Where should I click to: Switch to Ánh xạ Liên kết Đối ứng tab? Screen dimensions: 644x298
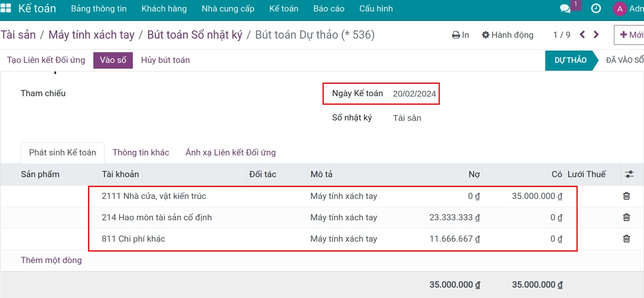pyautogui.click(x=230, y=152)
